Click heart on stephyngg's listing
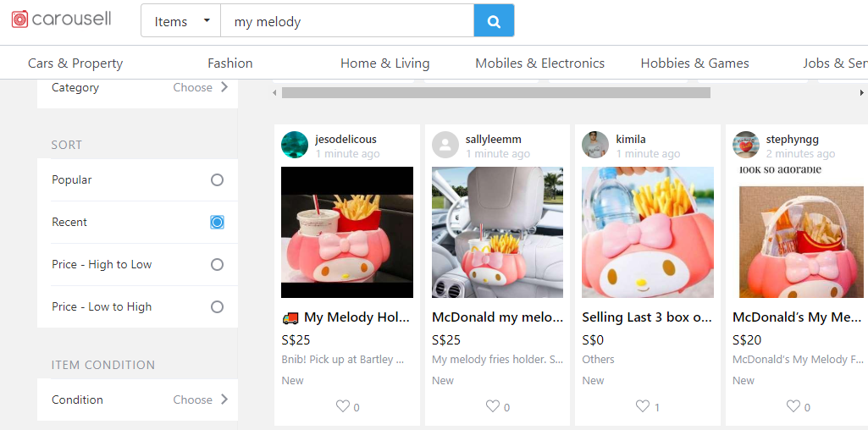Screen dimensions: 868x430 pos(793,406)
